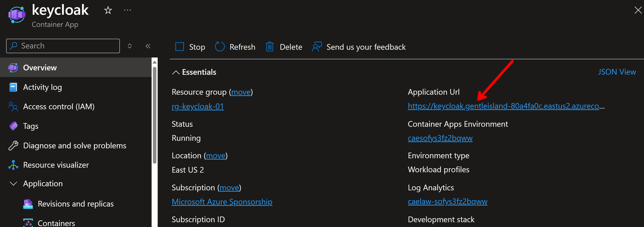Open the keycloak Application Url link
The width and height of the screenshot is (644, 227).
pyautogui.click(x=506, y=106)
